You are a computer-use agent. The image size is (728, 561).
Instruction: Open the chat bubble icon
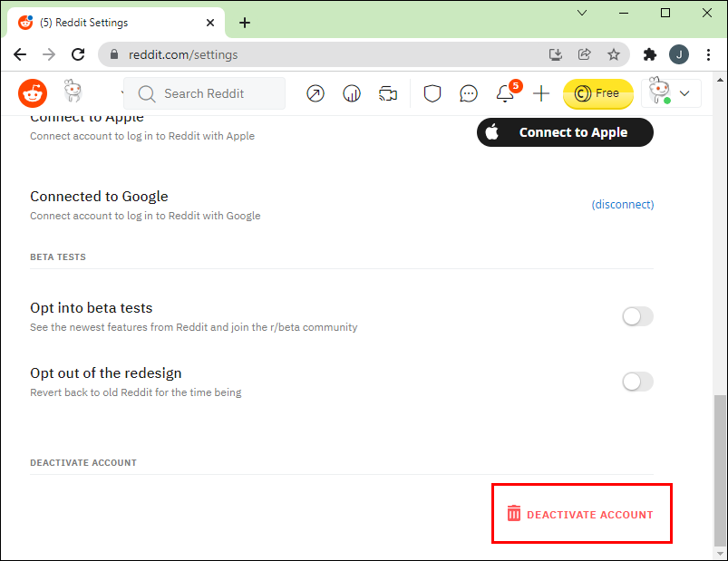coord(469,93)
